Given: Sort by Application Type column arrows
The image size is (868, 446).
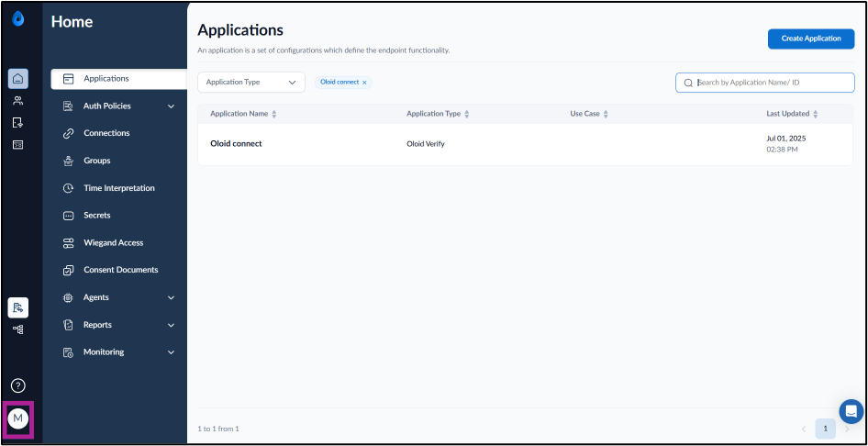Looking at the screenshot, I should pyautogui.click(x=467, y=114).
